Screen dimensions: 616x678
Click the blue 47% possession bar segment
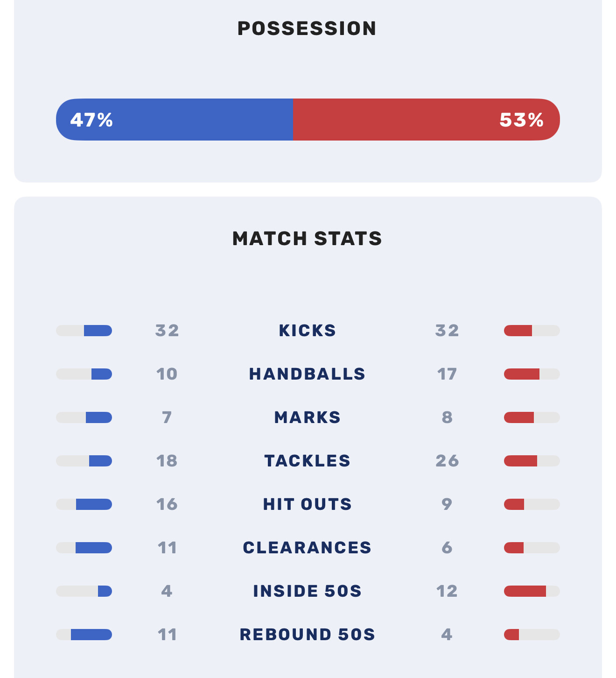coord(174,120)
